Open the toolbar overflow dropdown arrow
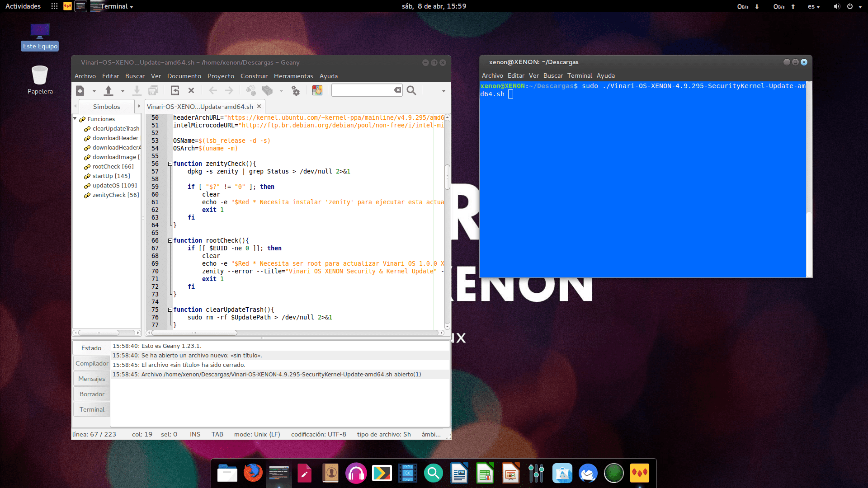This screenshot has width=868, height=488. click(x=443, y=91)
